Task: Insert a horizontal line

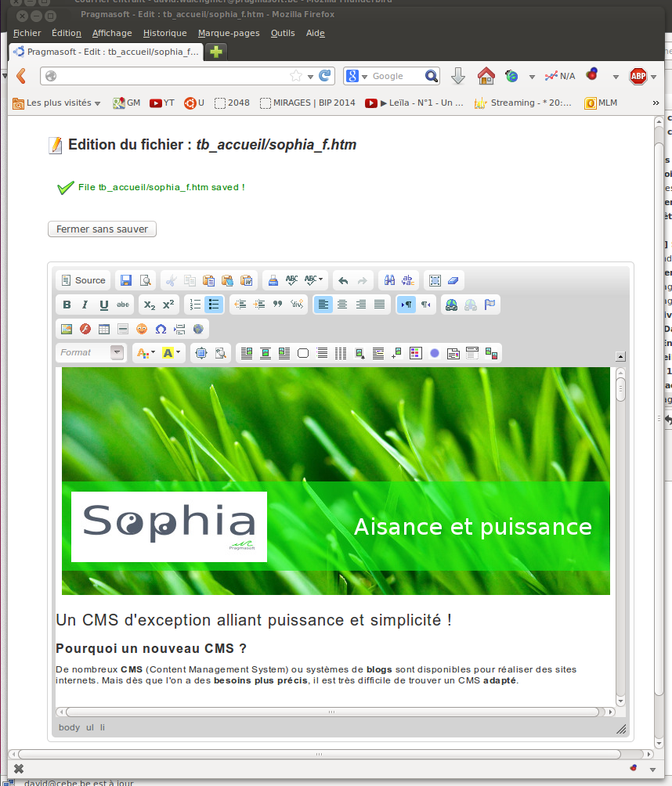Action: (123, 329)
